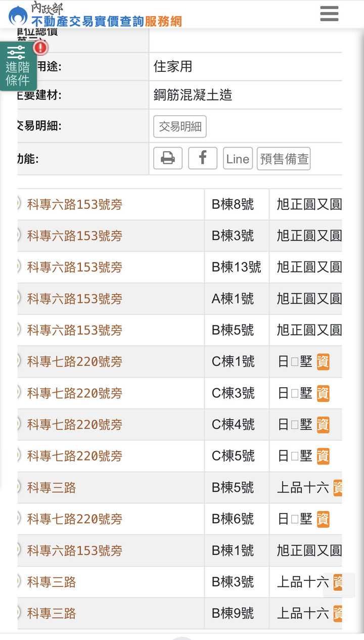Open the 科專三路 link on the B棟3號 row
Image resolution: width=364 pixels, height=640 pixels.
click(x=51, y=582)
